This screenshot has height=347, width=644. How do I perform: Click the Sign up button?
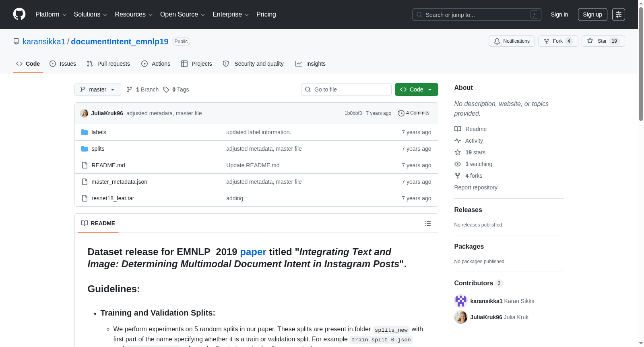(592, 15)
